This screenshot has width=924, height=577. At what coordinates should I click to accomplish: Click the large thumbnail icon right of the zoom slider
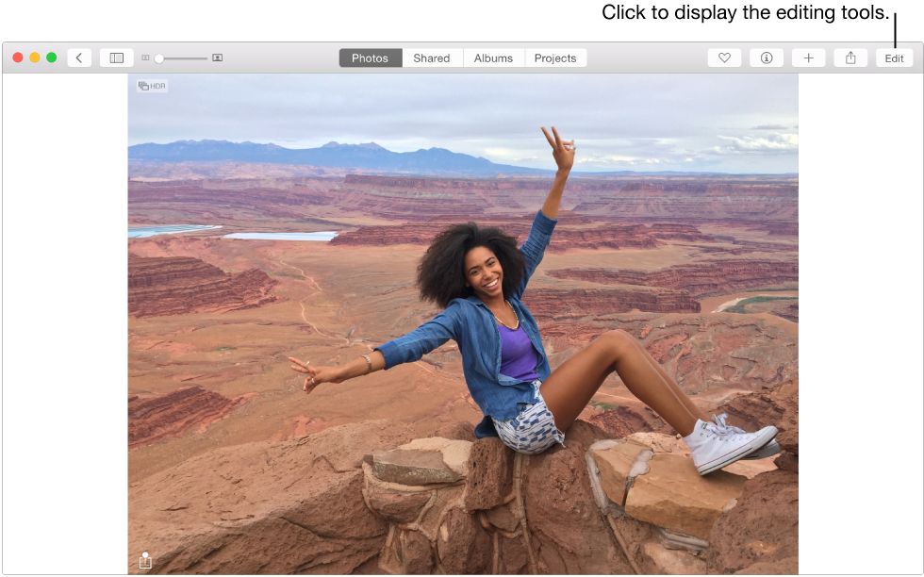tap(217, 58)
